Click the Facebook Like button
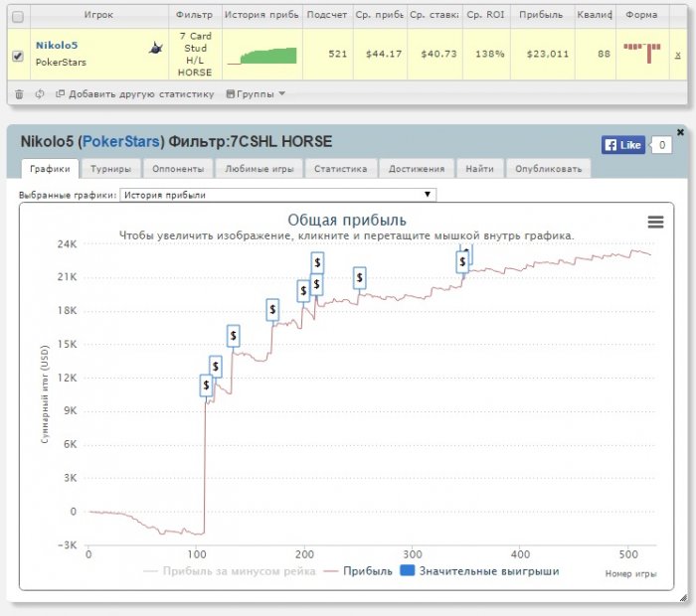The image size is (696, 616). pos(622,145)
